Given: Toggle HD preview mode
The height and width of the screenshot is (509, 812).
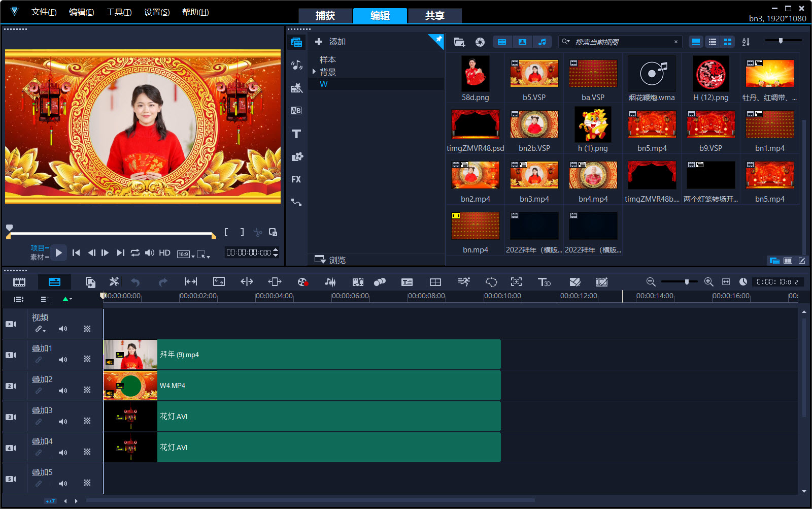Looking at the screenshot, I should [164, 252].
